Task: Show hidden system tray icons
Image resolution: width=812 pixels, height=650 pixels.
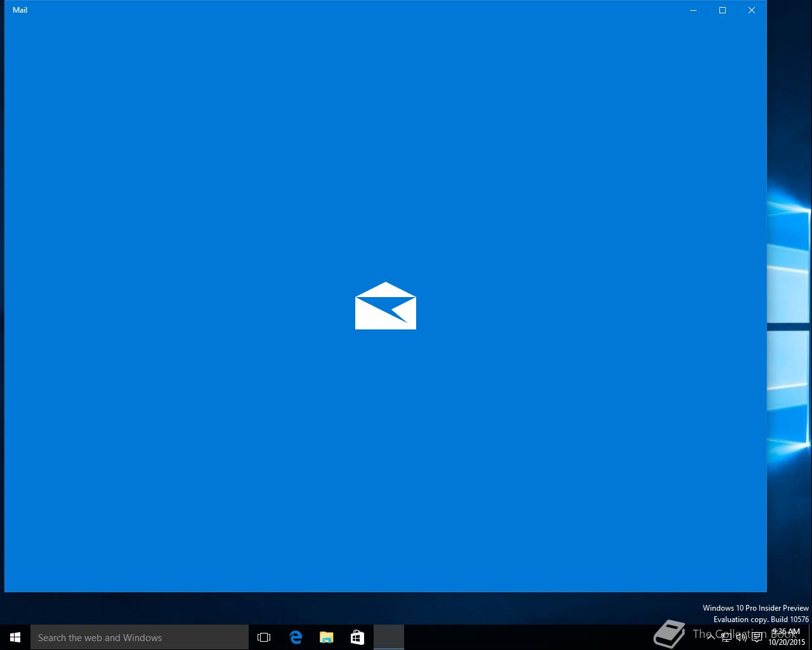Action: pos(710,637)
